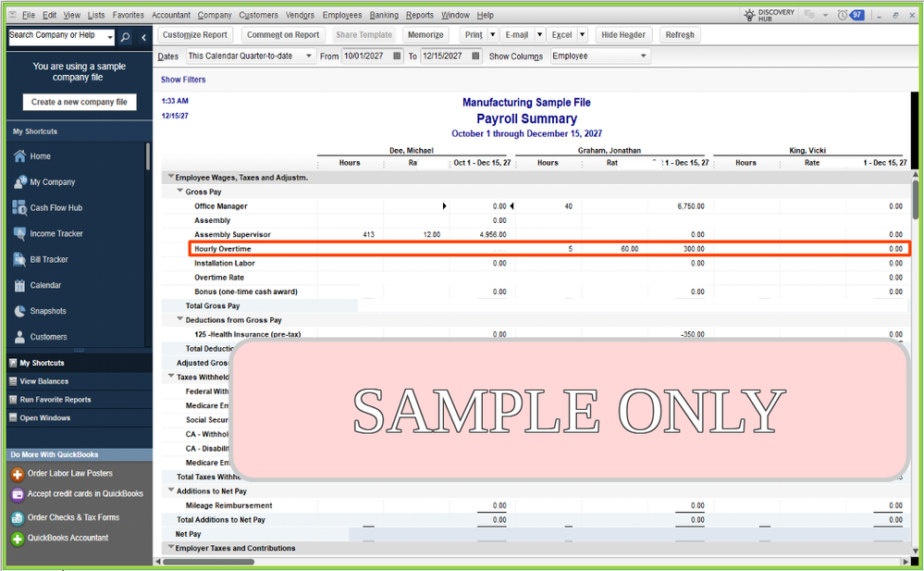Click Create a new company file button
Image resolution: width=924 pixels, height=571 pixels.
80,102
